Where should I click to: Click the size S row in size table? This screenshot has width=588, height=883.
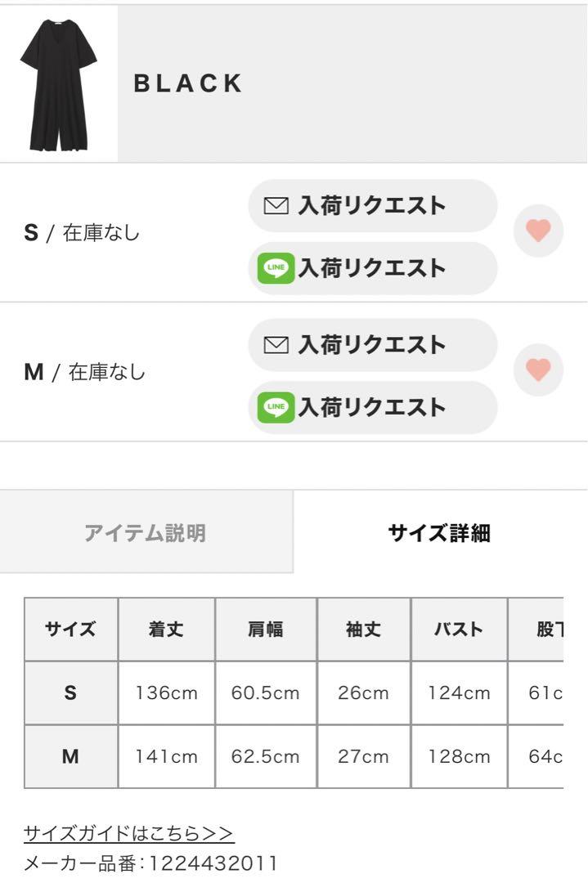coord(294,693)
